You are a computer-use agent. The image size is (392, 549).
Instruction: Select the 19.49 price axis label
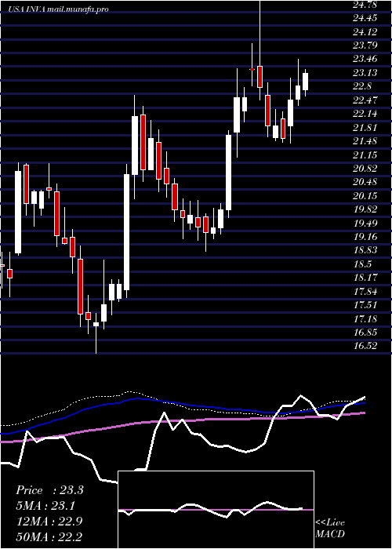point(365,223)
